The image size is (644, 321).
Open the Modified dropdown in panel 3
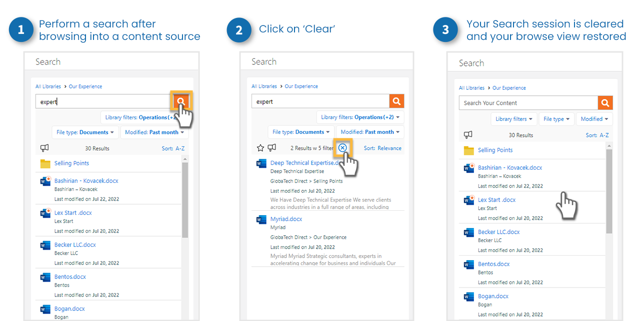594,119
